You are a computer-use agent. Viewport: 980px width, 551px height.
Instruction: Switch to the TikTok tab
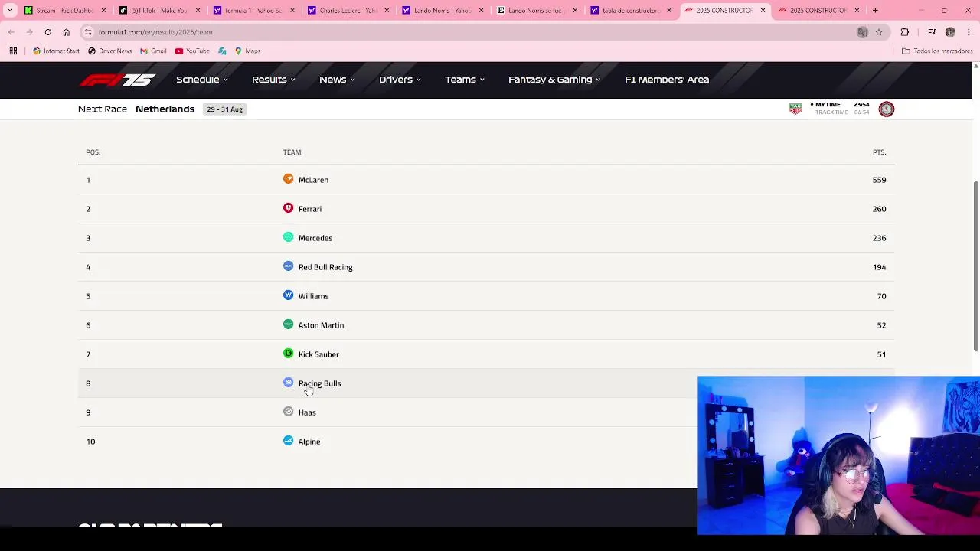159,11
